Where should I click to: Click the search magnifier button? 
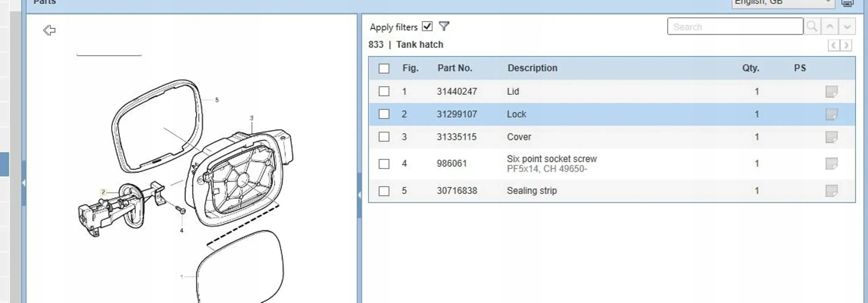pos(812,26)
